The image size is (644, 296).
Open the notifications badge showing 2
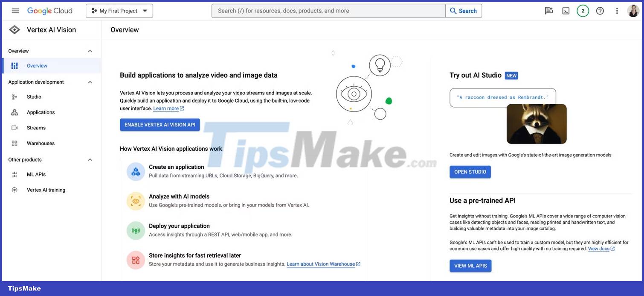point(583,11)
